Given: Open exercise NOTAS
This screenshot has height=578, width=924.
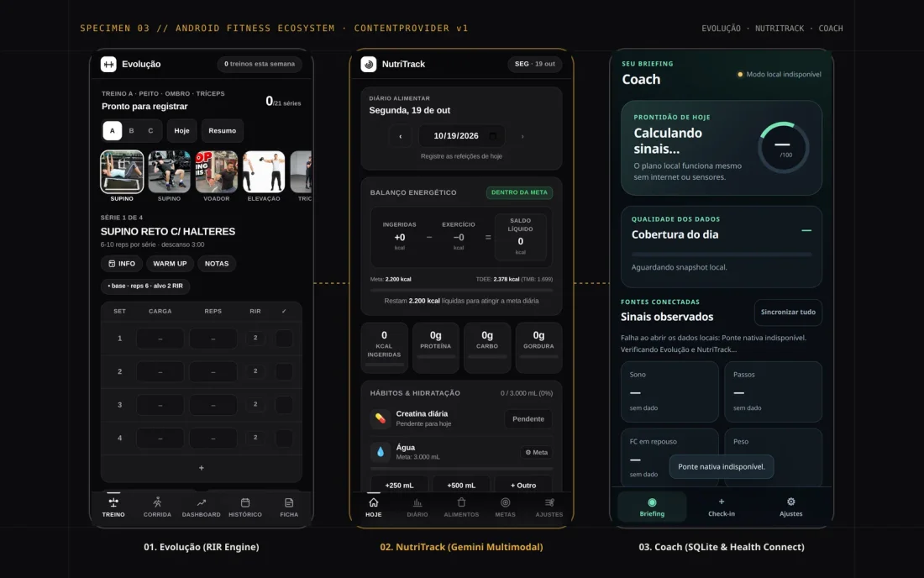Looking at the screenshot, I should coord(216,263).
